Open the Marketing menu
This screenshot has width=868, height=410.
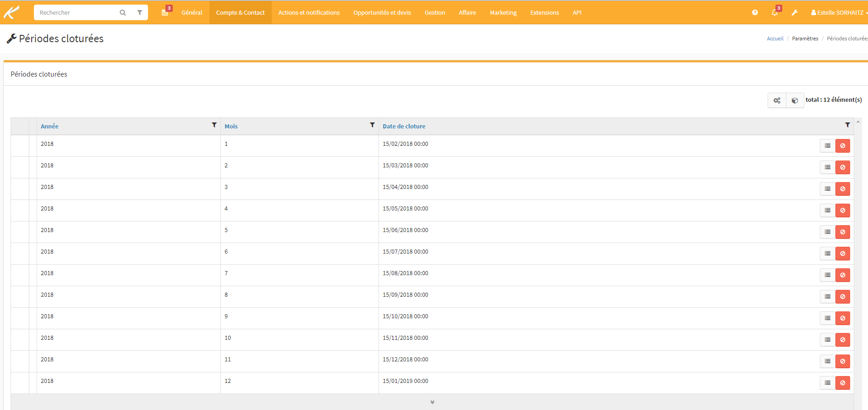(503, 12)
